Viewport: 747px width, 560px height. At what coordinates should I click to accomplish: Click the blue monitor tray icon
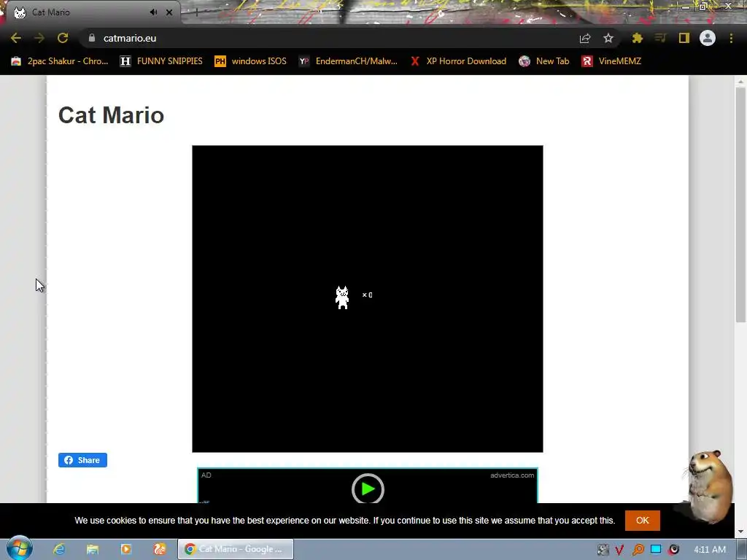656,549
